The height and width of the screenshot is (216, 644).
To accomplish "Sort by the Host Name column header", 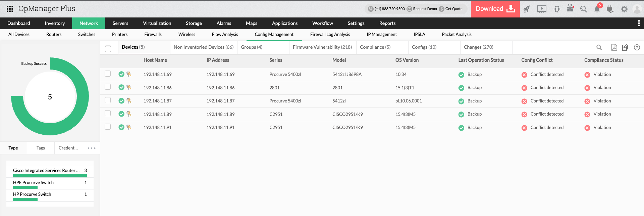I will coord(155,60).
